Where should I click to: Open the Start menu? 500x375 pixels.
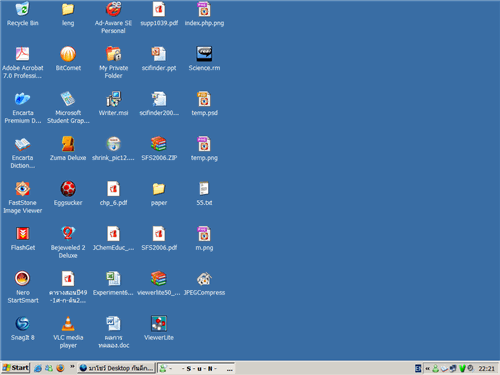pyautogui.click(x=15, y=368)
